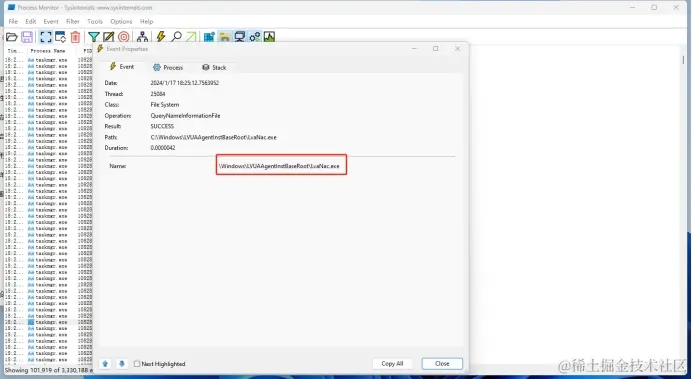Click the Time column header

[x=15, y=51]
